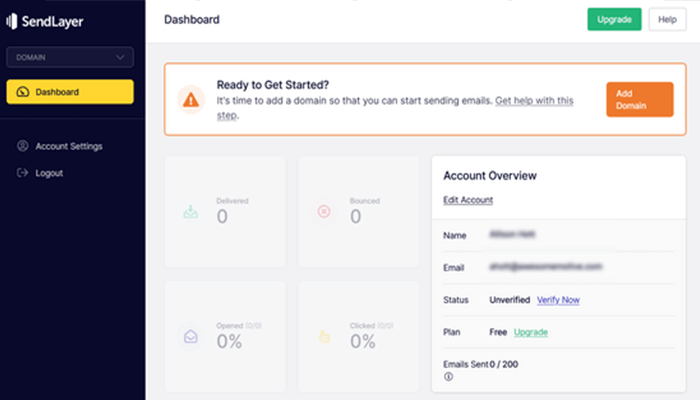Image resolution: width=700 pixels, height=400 pixels.
Task: Click the 'Ready to Get Started?' heading
Action: 273,85
